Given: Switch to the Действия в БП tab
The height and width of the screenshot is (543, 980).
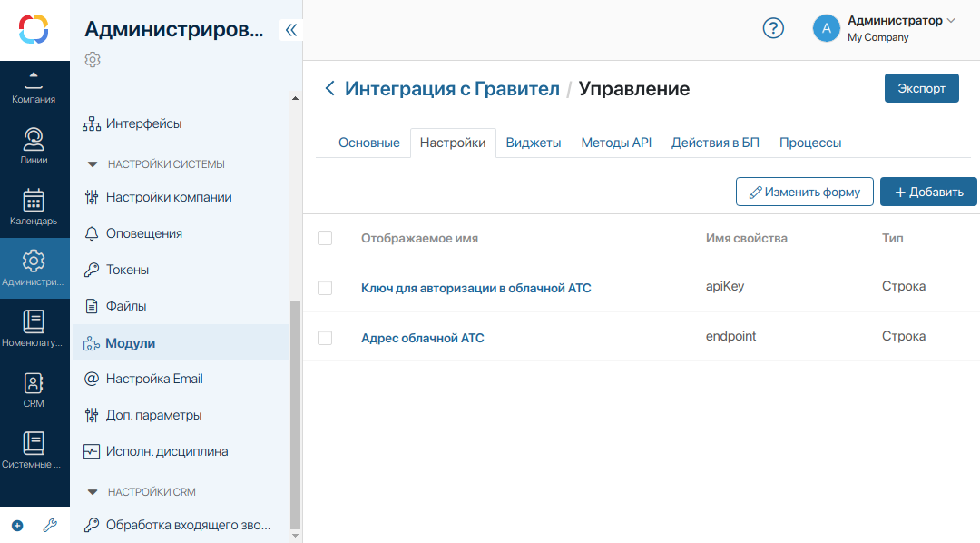Looking at the screenshot, I should click(x=715, y=143).
